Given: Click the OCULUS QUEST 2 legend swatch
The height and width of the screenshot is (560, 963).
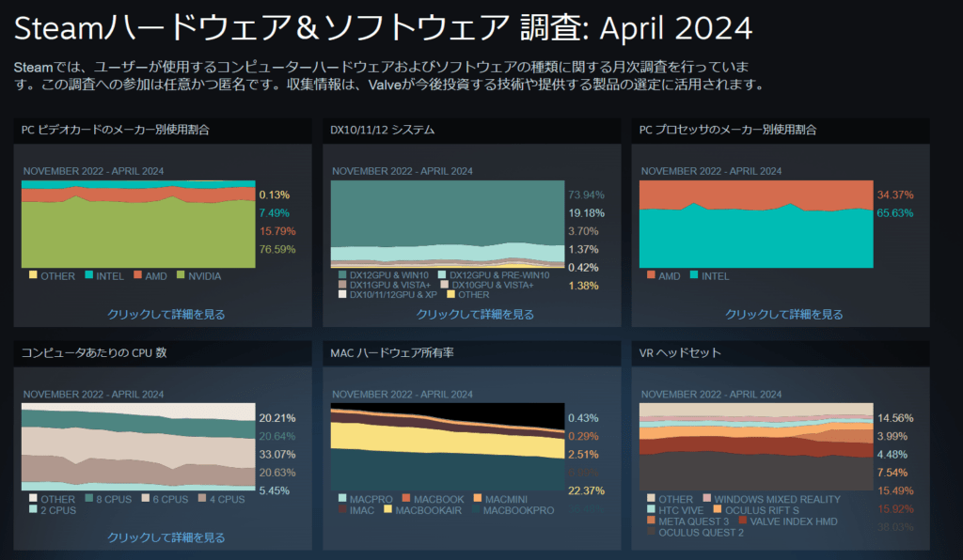Looking at the screenshot, I should pos(651,531).
